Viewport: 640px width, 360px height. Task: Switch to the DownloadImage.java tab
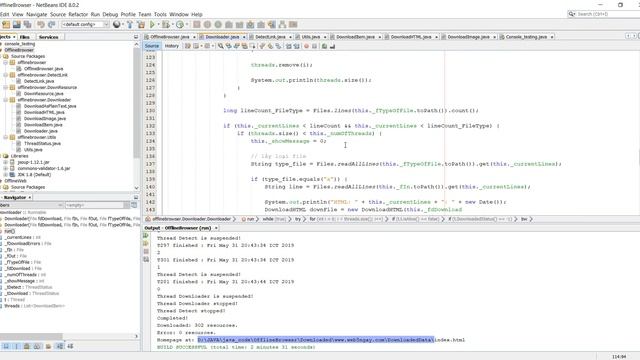point(468,37)
